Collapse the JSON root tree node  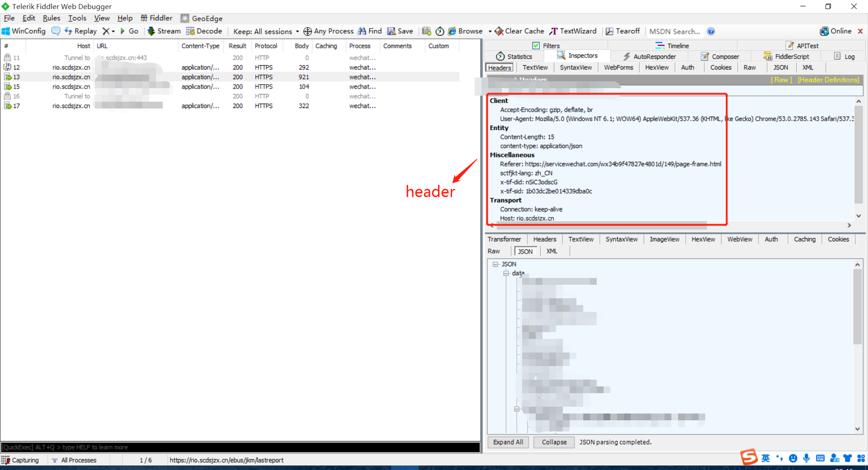click(495, 264)
